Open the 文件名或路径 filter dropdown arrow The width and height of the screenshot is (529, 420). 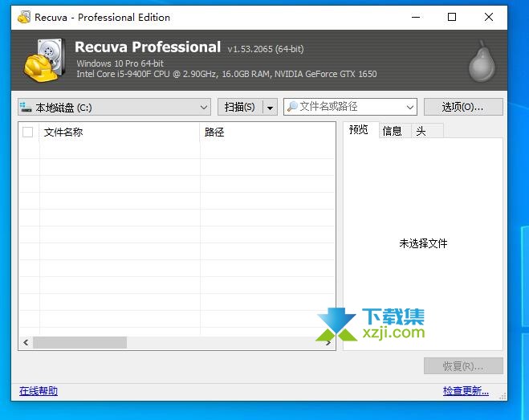(x=410, y=108)
